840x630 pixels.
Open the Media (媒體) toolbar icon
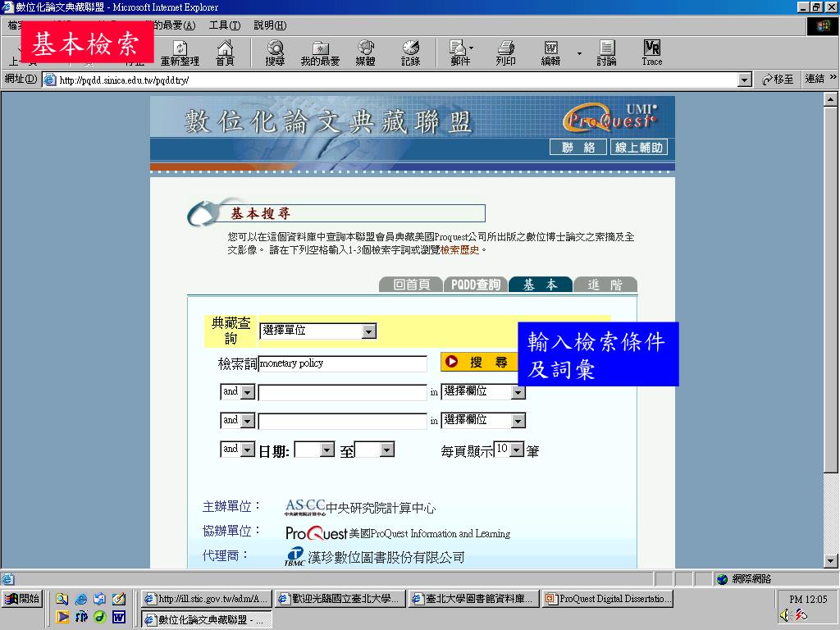365,53
